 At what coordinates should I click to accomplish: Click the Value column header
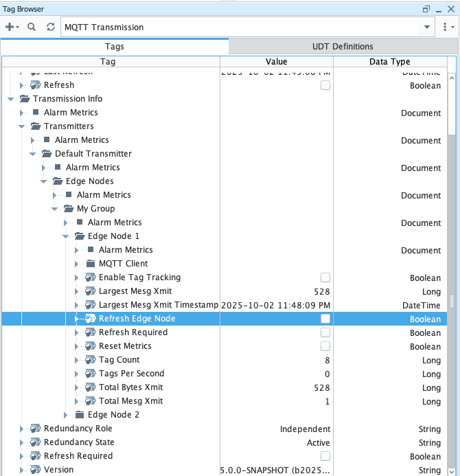[276, 62]
